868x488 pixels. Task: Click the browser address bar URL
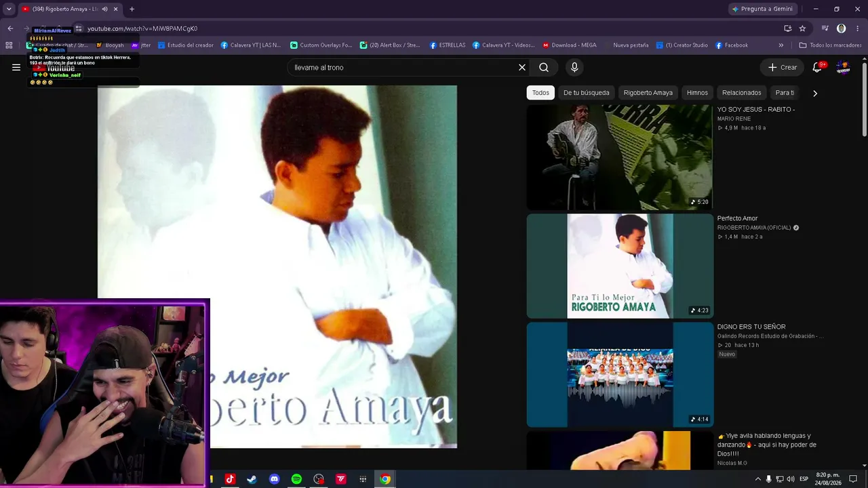tap(142, 28)
